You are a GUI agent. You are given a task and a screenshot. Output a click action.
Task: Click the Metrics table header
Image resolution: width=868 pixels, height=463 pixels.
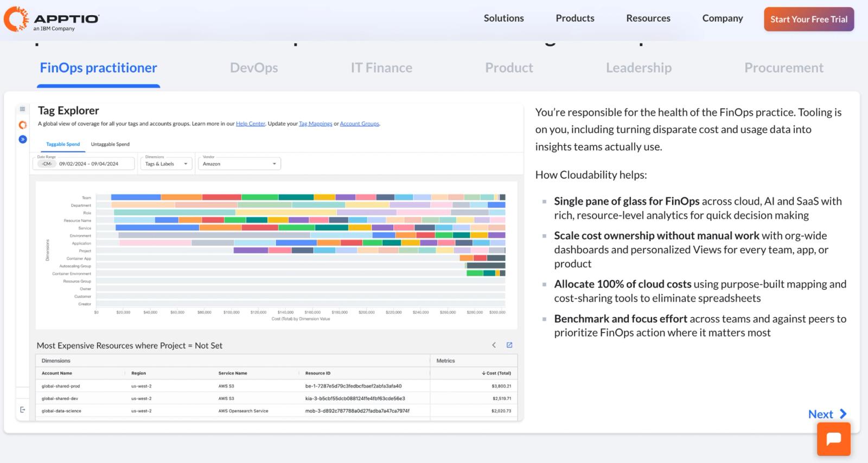point(445,361)
